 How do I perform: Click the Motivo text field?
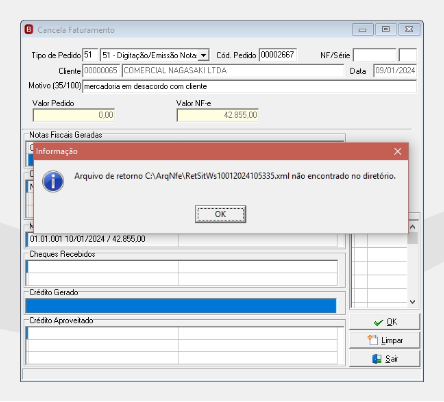tap(249, 86)
